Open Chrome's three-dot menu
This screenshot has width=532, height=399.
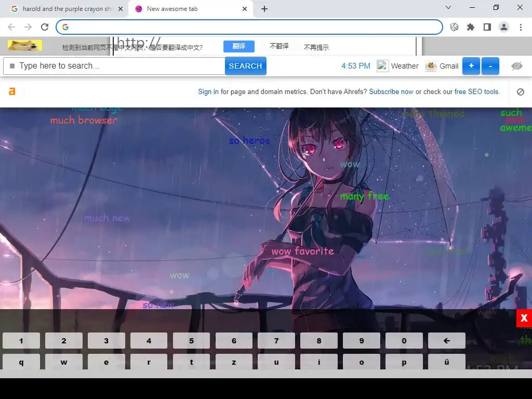point(521,27)
